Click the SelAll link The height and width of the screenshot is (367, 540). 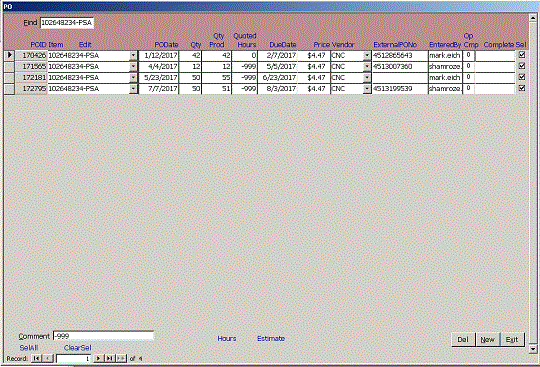click(29, 348)
